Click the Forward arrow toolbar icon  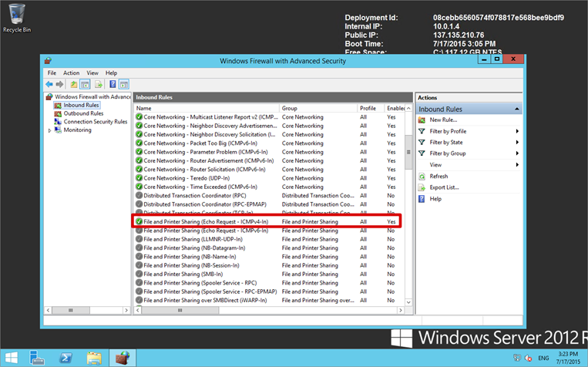59,85
